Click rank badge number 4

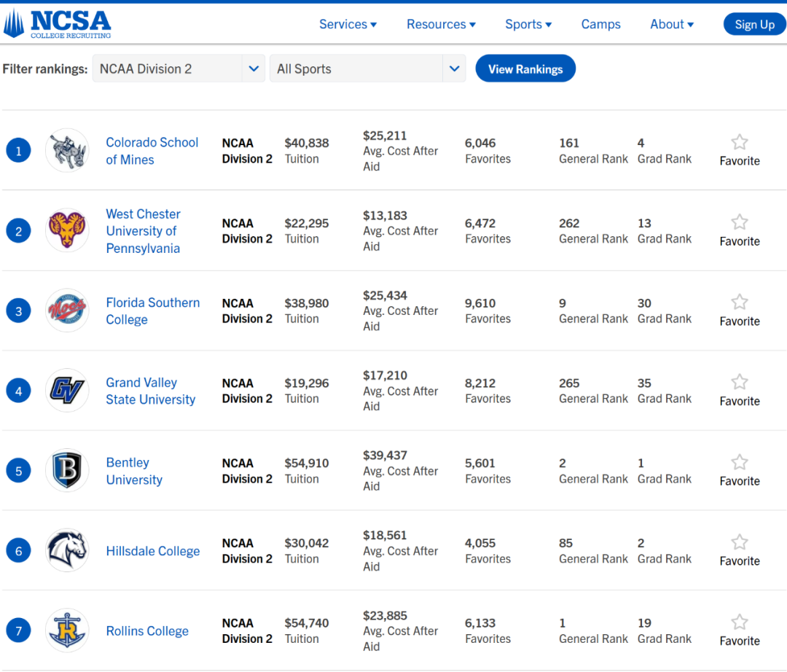click(18, 391)
